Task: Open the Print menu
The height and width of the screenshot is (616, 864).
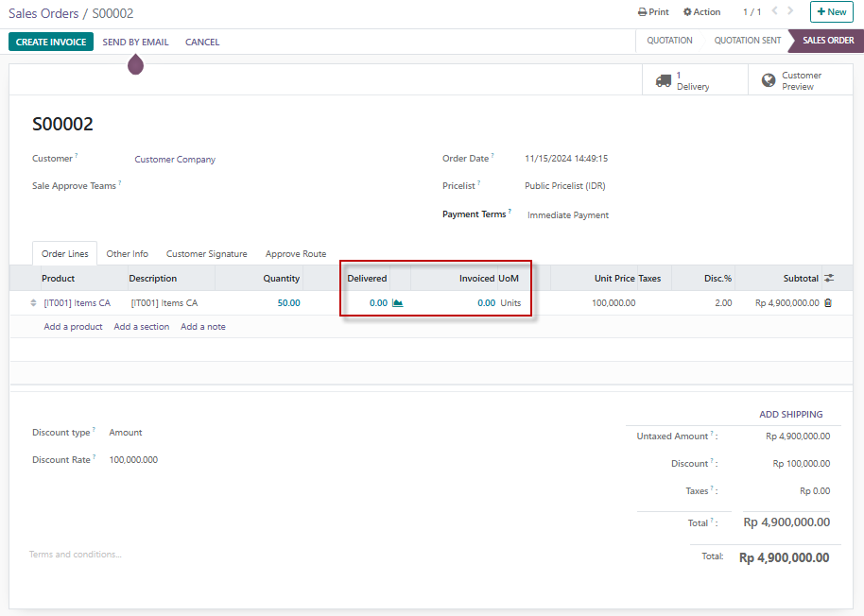Action: [653, 12]
